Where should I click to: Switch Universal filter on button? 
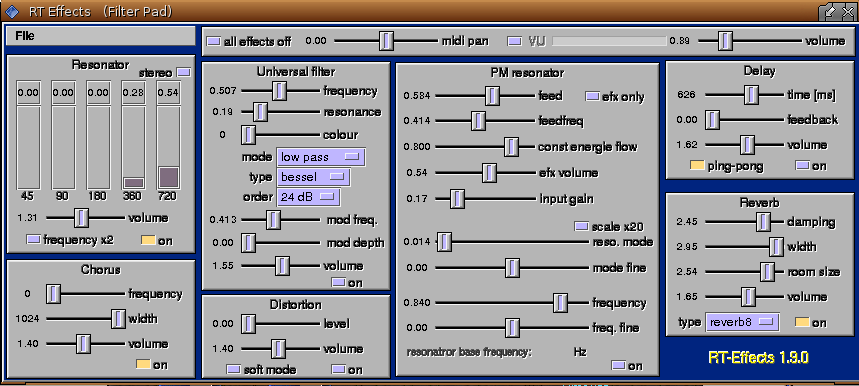pos(340,283)
